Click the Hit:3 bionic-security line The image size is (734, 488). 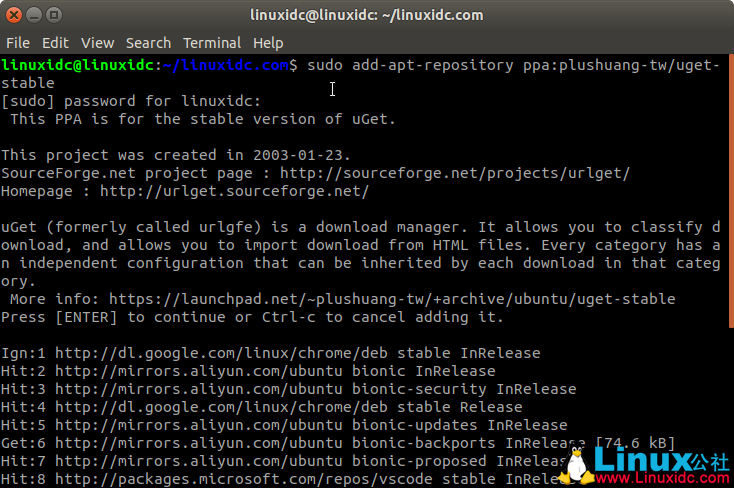click(289, 389)
